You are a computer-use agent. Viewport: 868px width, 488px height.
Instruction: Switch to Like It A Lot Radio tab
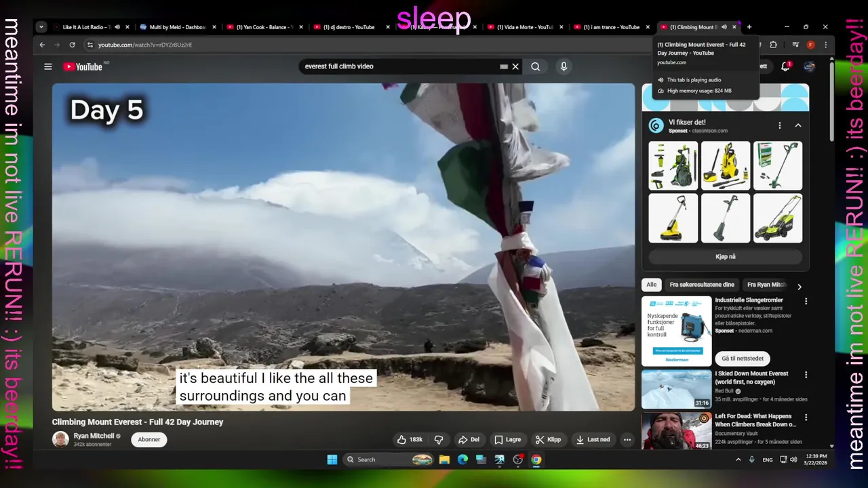pos(86,27)
